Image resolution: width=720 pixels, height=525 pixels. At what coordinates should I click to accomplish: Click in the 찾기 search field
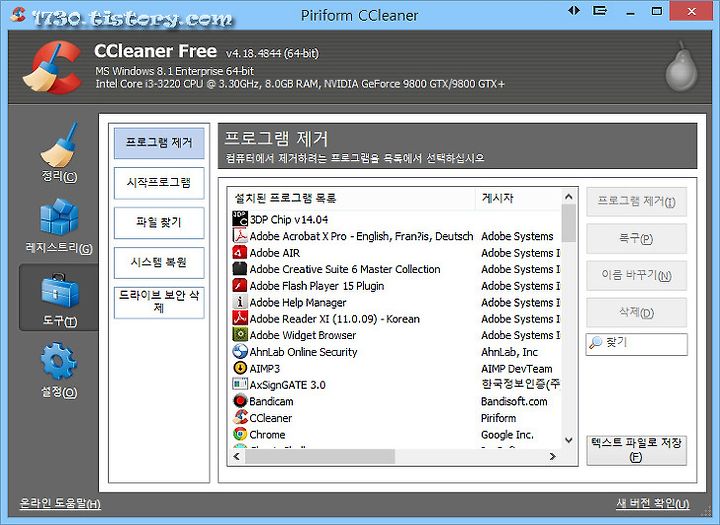[636, 344]
